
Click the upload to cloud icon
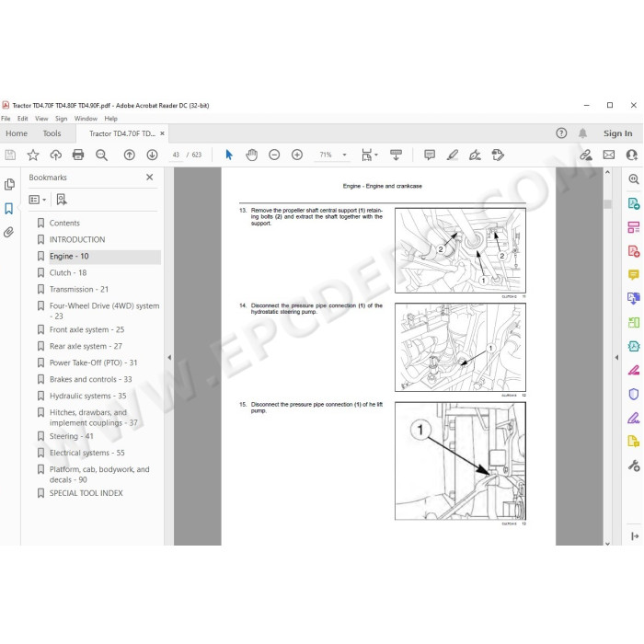55,155
